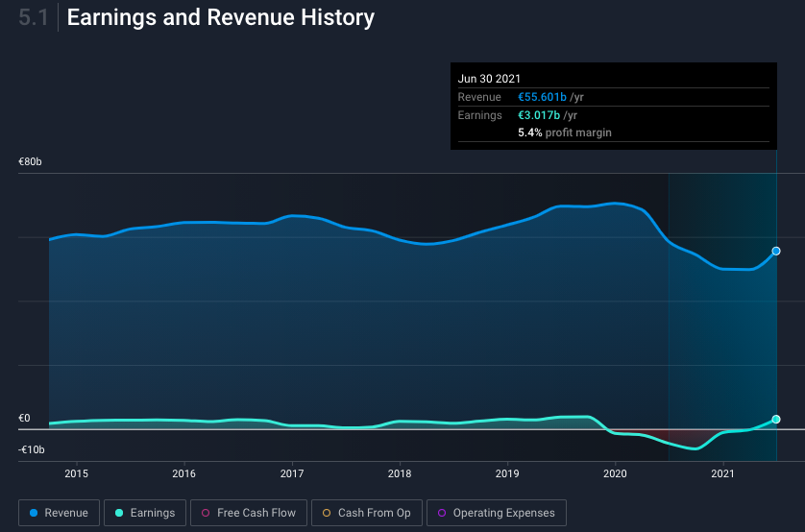Select the 2018 label on the time axis

pyautogui.click(x=400, y=474)
